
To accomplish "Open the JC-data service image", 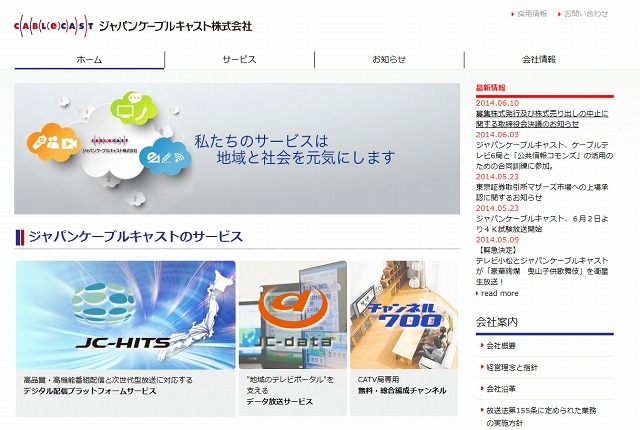I will (x=293, y=315).
